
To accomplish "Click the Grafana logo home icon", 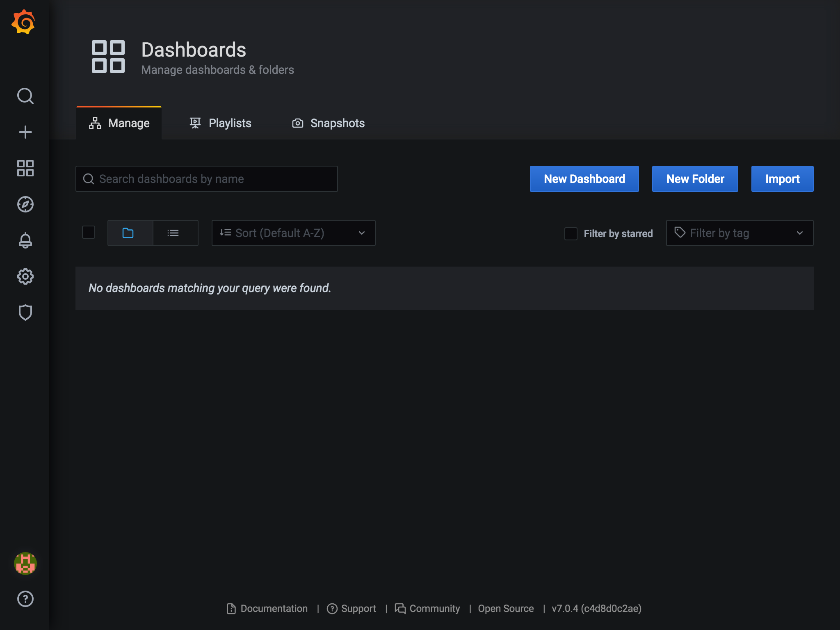I will [24, 22].
